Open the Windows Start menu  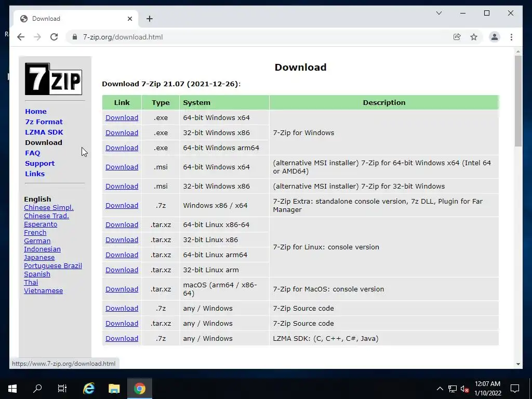tap(12, 389)
